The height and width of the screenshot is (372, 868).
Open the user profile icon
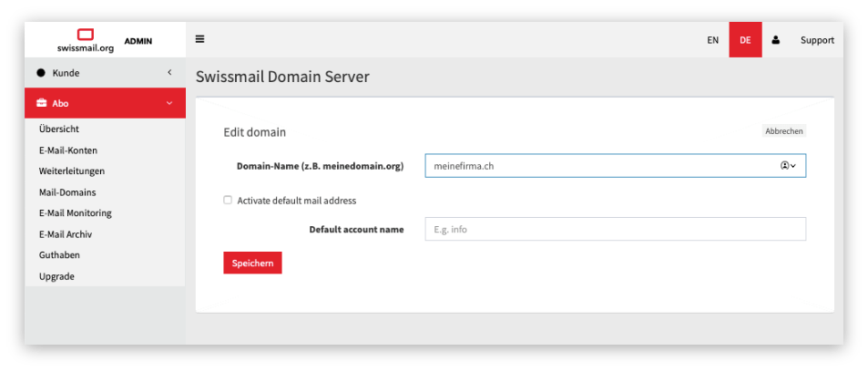(776, 40)
